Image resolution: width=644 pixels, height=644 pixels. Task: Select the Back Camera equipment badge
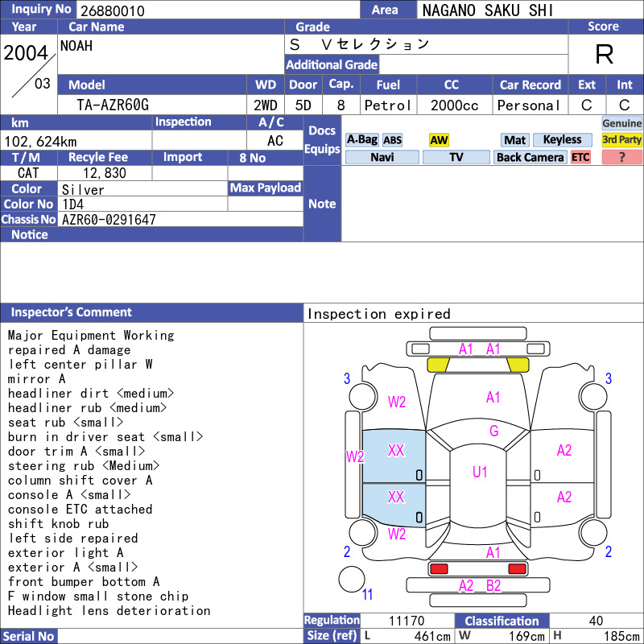tap(530, 157)
